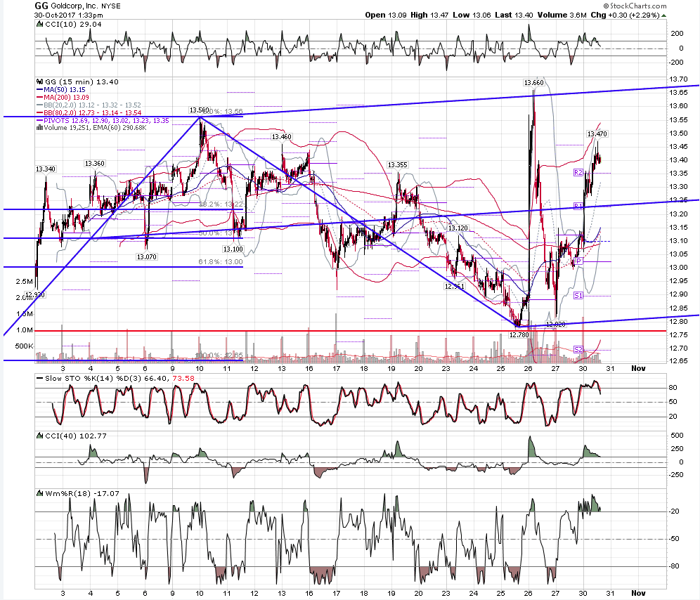The height and width of the screenshot is (600, 700).
Task: Click the small icon beside CCI(10) label
Action: tap(40, 24)
